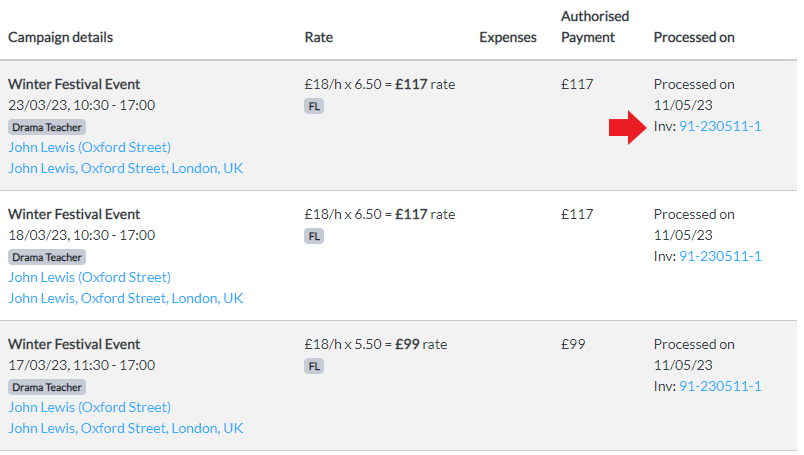Image resolution: width=804 pixels, height=455 pixels.
Task: Click FL badge in the £99 row
Action: coord(314,366)
